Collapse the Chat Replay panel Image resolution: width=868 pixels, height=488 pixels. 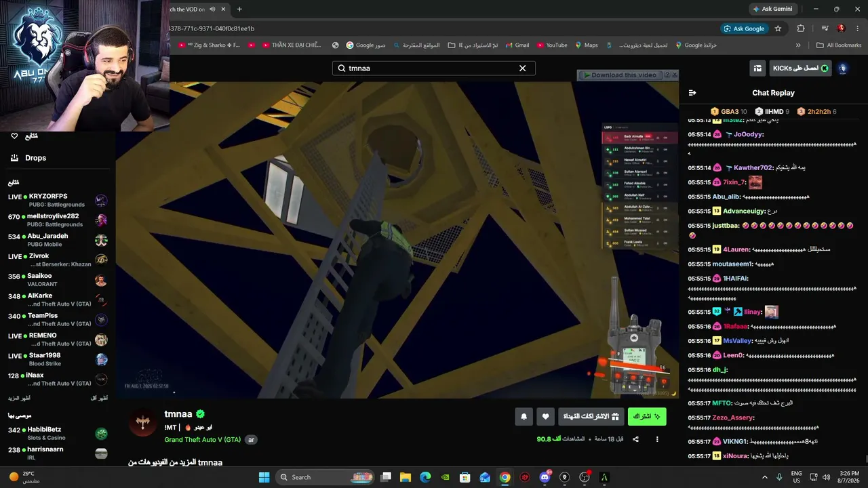(x=692, y=93)
